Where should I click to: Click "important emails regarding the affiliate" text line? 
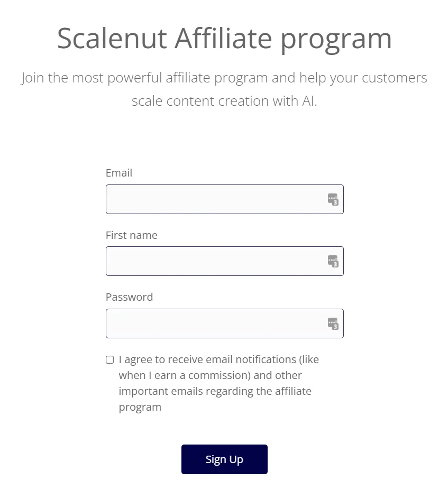(x=215, y=391)
